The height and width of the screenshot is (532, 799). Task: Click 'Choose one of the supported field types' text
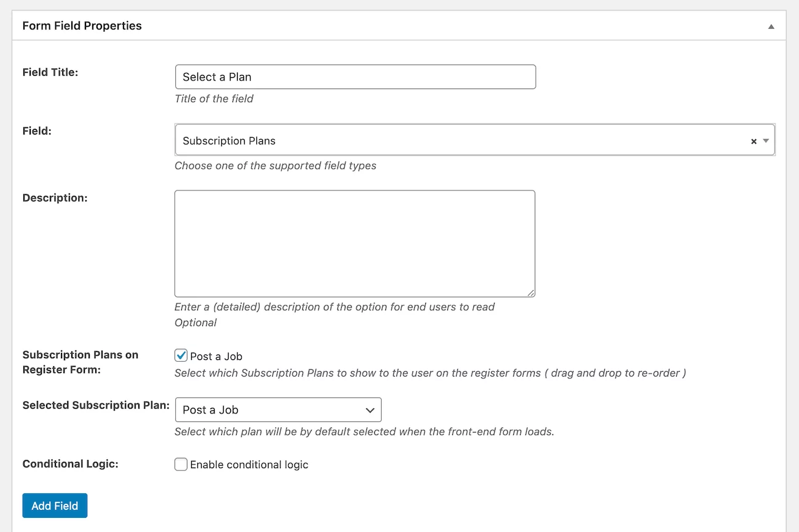tap(275, 165)
